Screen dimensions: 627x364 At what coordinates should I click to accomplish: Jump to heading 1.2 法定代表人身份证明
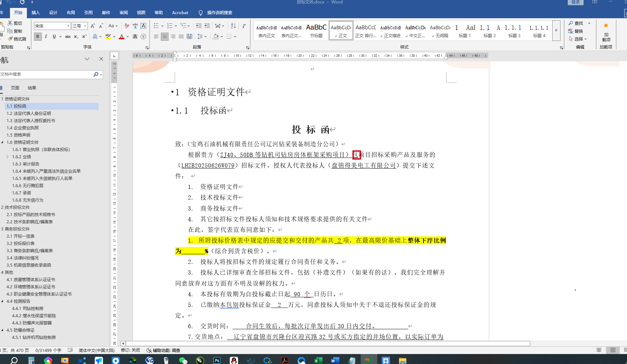pyautogui.click(x=29, y=114)
